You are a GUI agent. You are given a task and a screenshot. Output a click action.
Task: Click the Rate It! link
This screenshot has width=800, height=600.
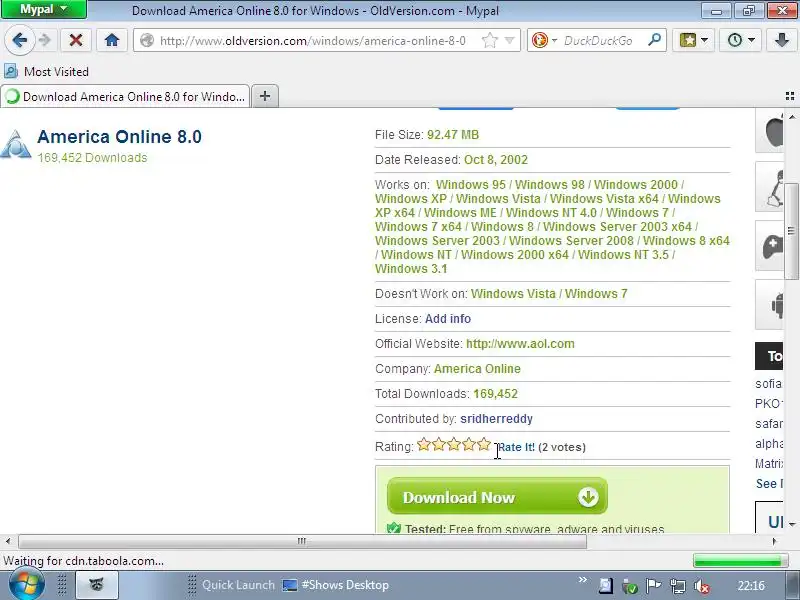pos(516,447)
